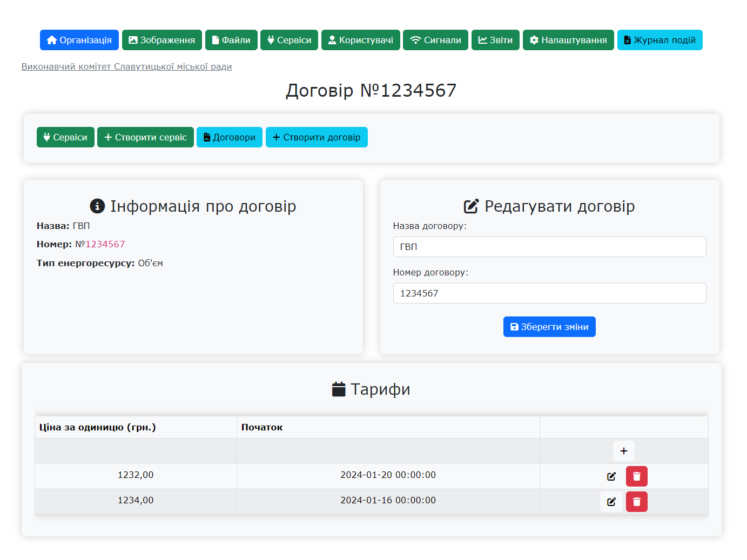Image resolution: width=747 pixels, height=560 pixels.
Task: Open the Організація section via home icon
Action: click(x=52, y=39)
